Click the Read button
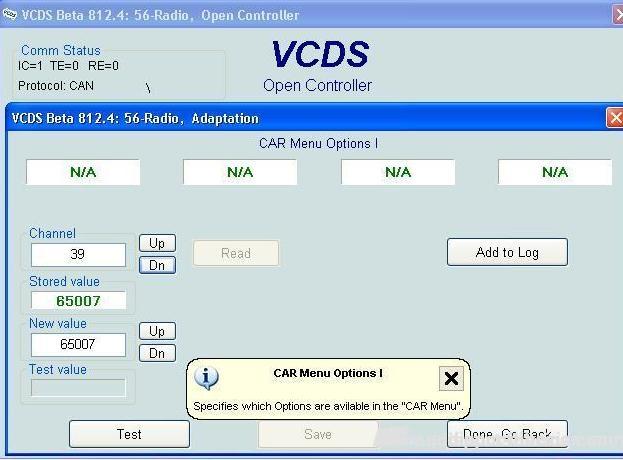The height and width of the screenshot is (460, 623). tap(236, 253)
